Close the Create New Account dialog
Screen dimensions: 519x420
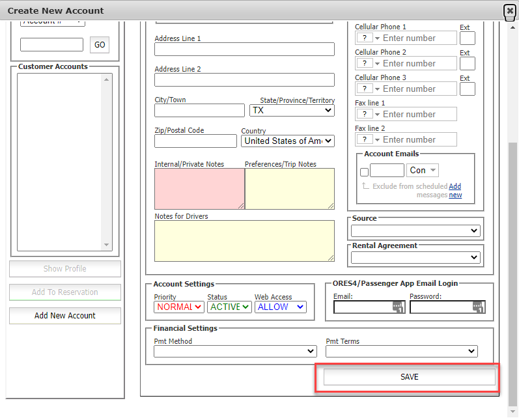[510, 11]
